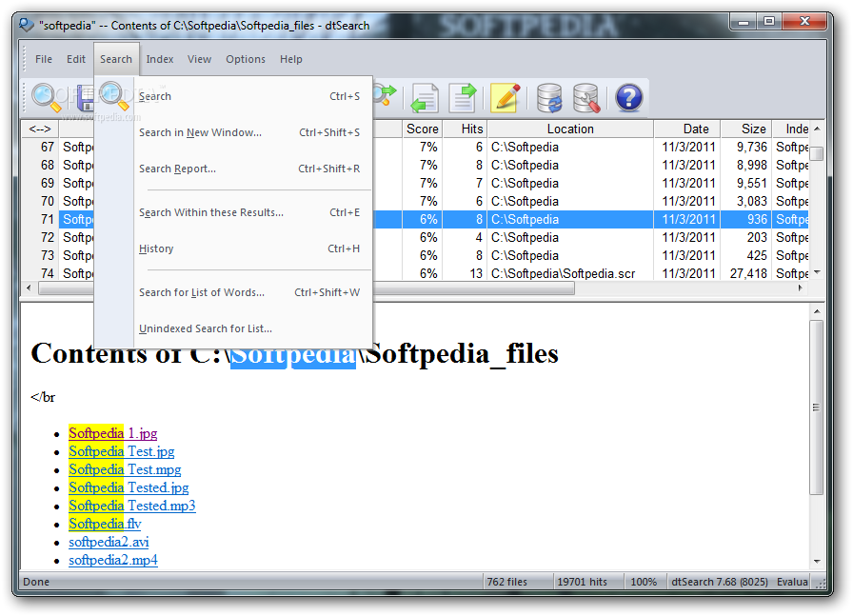Viewport: 853px width, 616px height.
Task: Sort results by Date column header
Action: tap(687, 129)
